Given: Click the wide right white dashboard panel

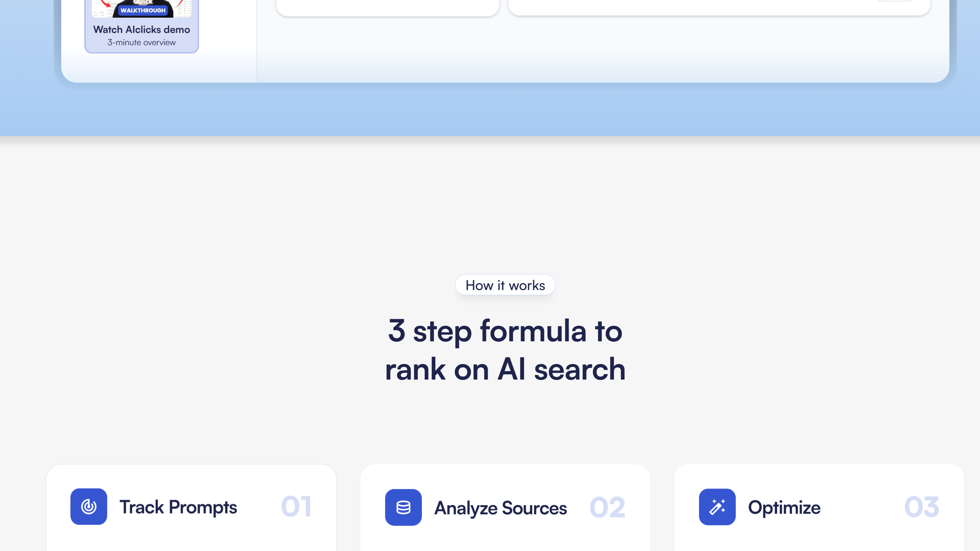Looking at the screenshot, I should (x=719, y=7).
